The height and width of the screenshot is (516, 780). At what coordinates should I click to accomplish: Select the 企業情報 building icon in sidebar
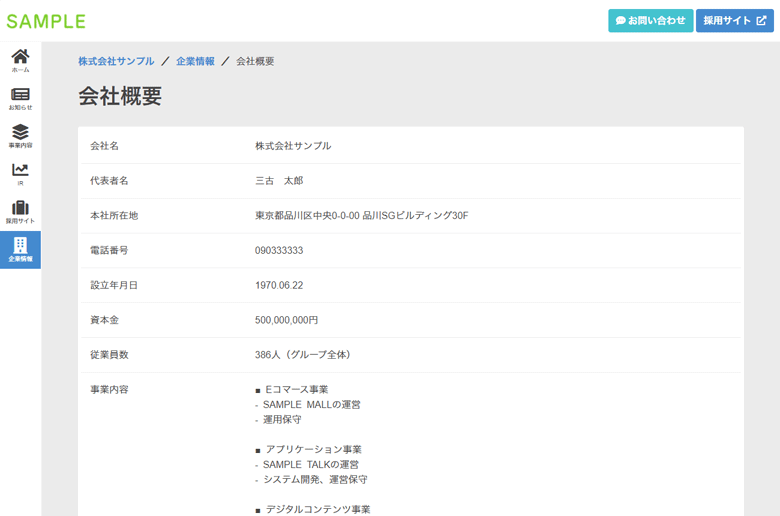(20, 249)
